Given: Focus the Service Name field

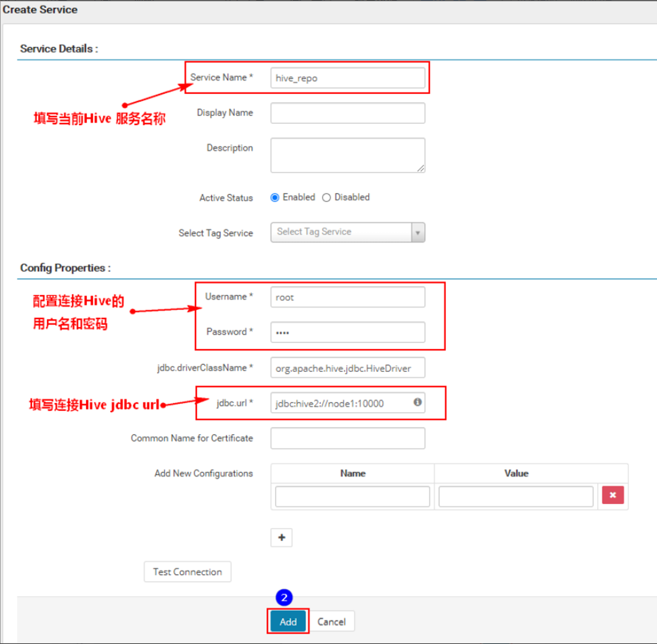Looking at the screenshot, I should pyautogui.click(x=348, y=78).
